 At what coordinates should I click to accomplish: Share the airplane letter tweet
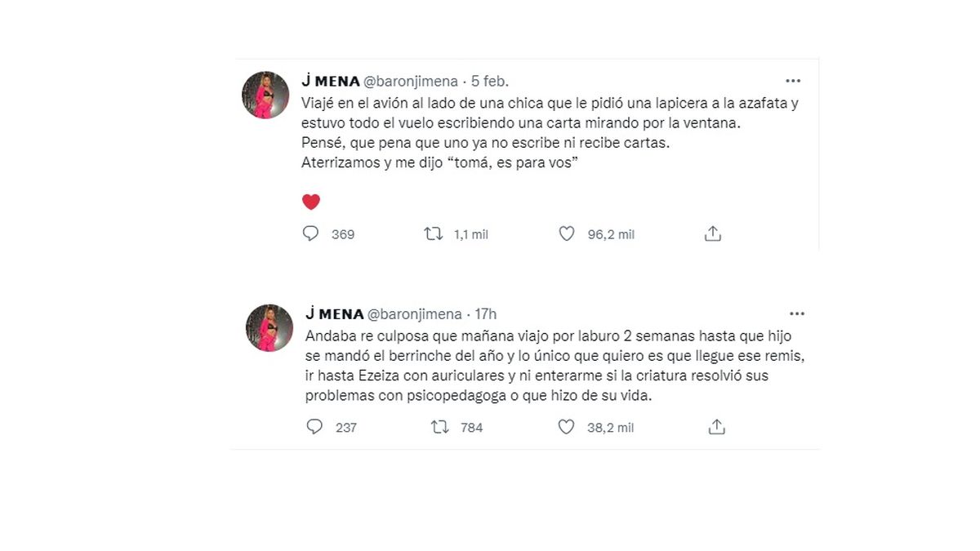[x=712, y=234]
